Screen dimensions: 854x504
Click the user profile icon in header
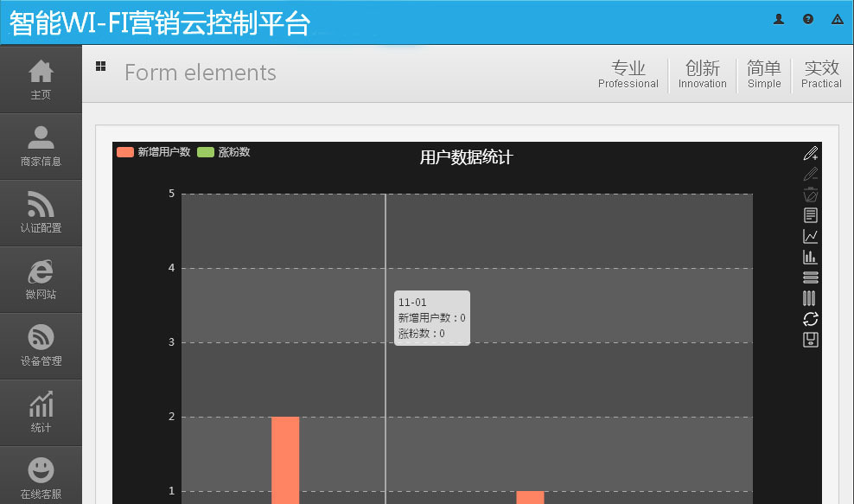(779, 19)
